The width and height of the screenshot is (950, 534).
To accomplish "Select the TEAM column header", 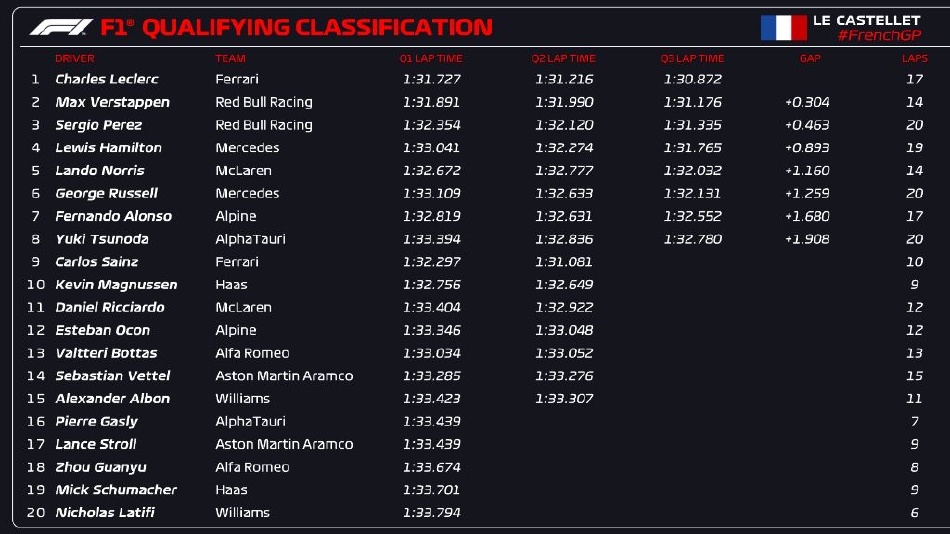I will click(230, 59).
